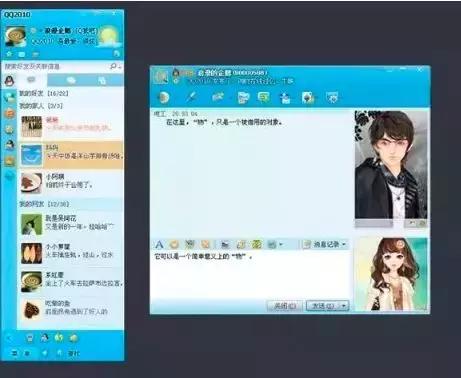Click the 关闭(C) button in chat window
This screenshot has height=378, width=461.
[x=284, y=305]
